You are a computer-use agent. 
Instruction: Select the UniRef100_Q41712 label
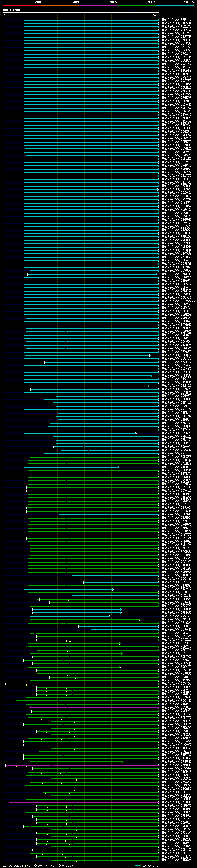pyautogui.click(x=176, y=33)
